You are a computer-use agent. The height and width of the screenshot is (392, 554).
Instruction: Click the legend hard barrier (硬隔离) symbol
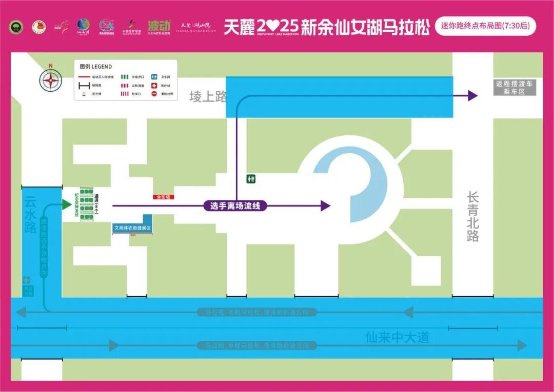tap(84, 86)
